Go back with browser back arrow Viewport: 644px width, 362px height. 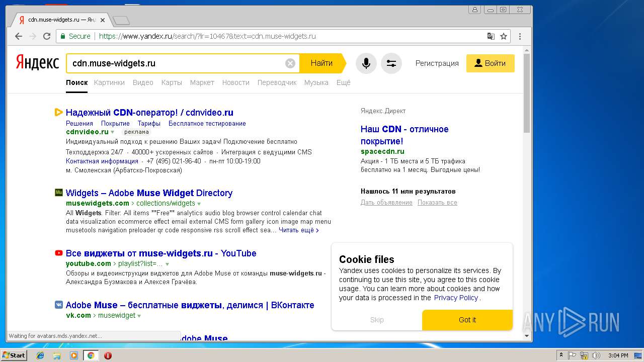point(19,36)
